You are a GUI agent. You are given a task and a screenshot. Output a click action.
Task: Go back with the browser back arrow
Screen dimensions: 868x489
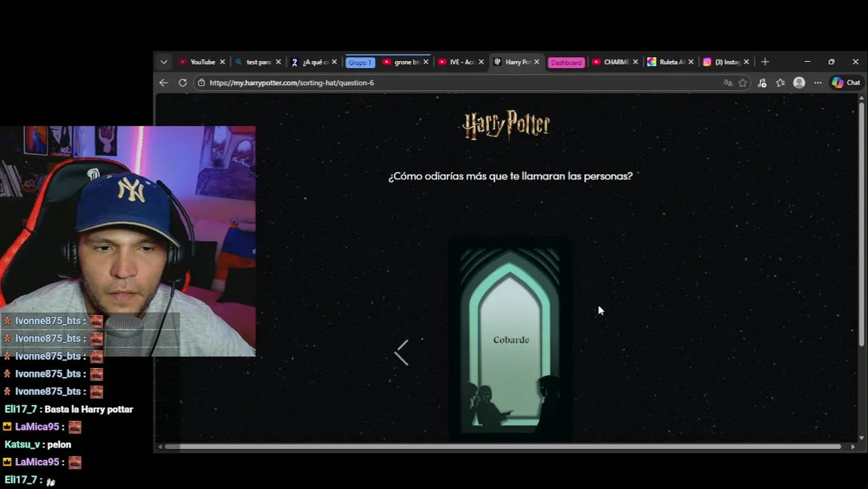coord(164,83)
